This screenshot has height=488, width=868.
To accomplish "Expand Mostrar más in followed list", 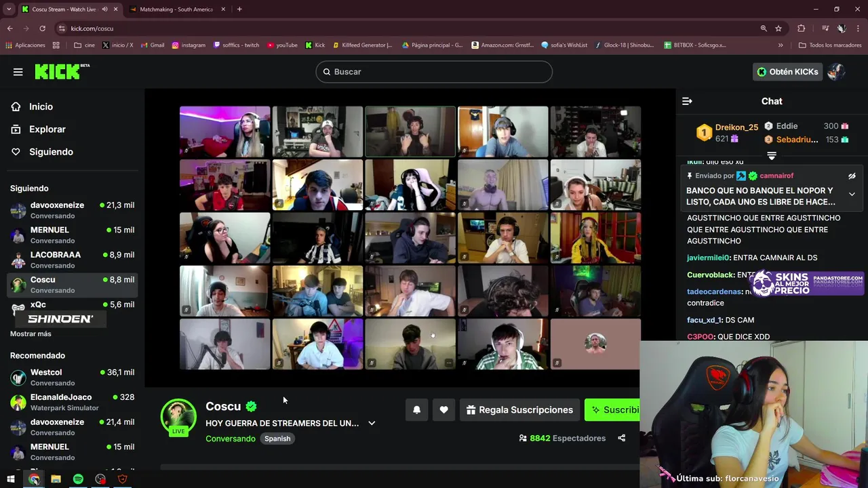I will 31,333.
